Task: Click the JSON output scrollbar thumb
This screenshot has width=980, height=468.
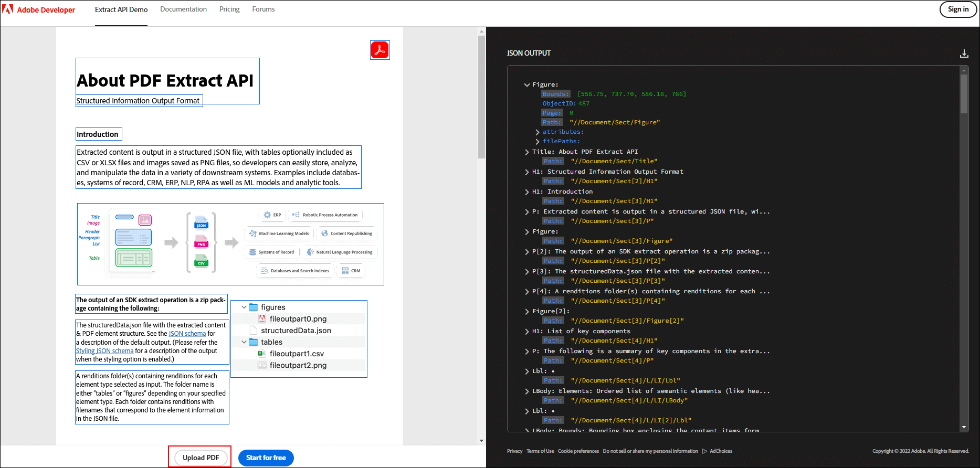Action: point(964,93)
